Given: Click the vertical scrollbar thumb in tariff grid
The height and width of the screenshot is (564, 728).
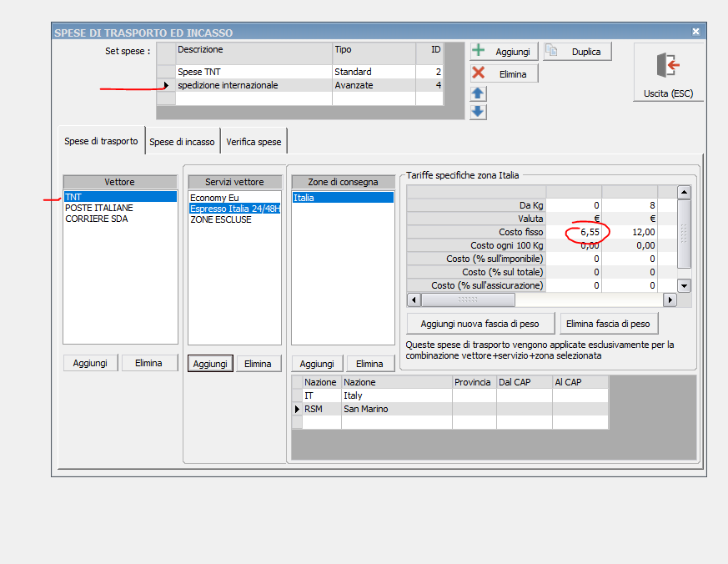Looking at the screenshot, I should (685, 234).
